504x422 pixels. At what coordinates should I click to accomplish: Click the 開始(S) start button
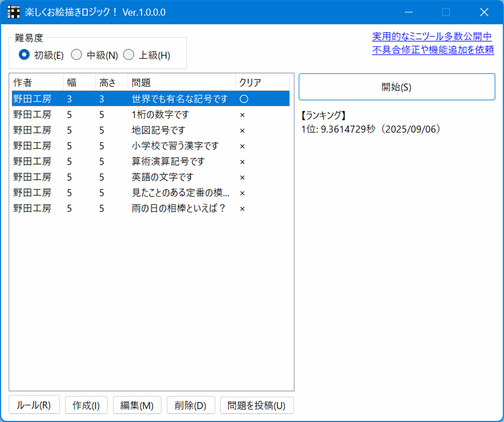397,87
